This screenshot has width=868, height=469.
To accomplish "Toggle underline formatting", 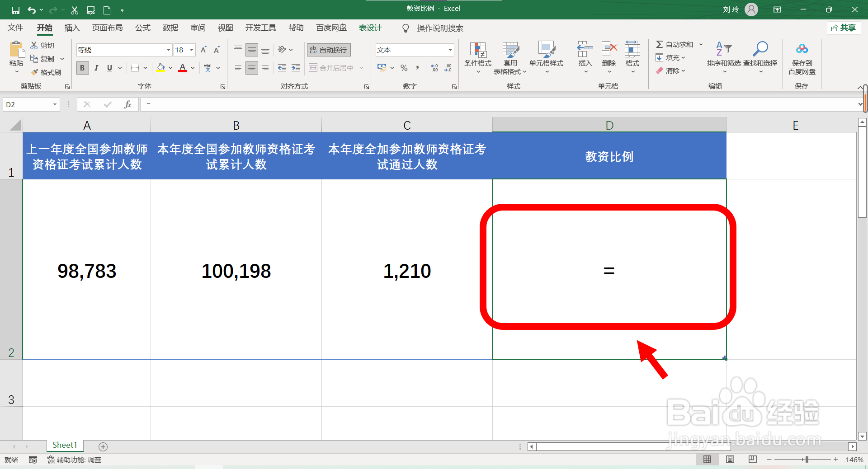I will coord(109,68).
